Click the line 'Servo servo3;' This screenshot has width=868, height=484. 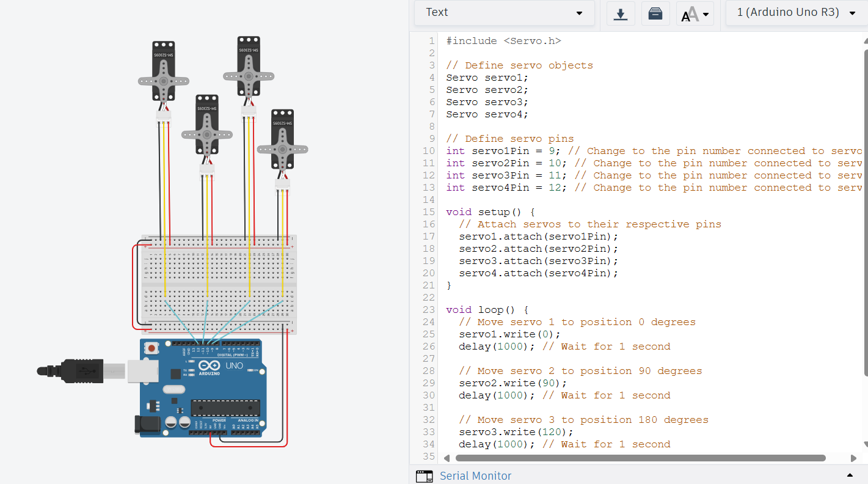[x=487, y=102]
